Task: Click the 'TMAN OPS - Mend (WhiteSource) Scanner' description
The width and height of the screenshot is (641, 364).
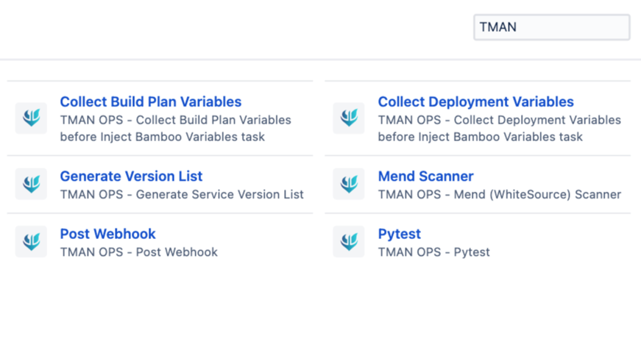Action: tap(499, 195)
